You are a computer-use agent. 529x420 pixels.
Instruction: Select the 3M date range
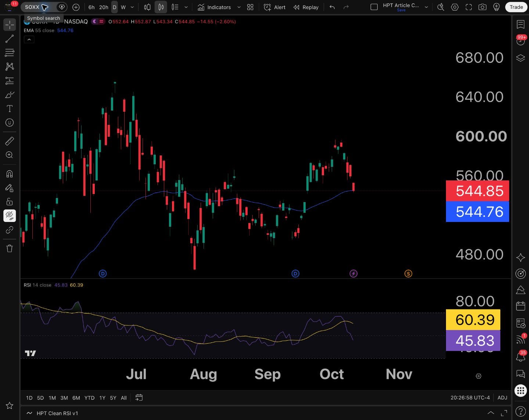tap(64, 398)
